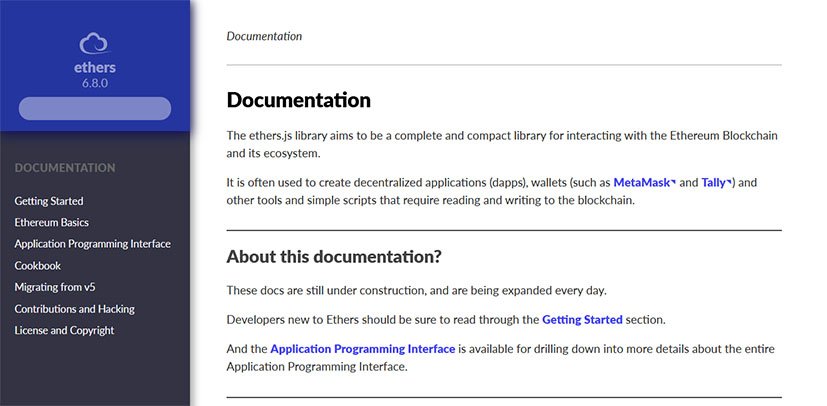The image size is (827, 406).
Task: Open Getting Started from the sidebar
Action: [49, 201]
